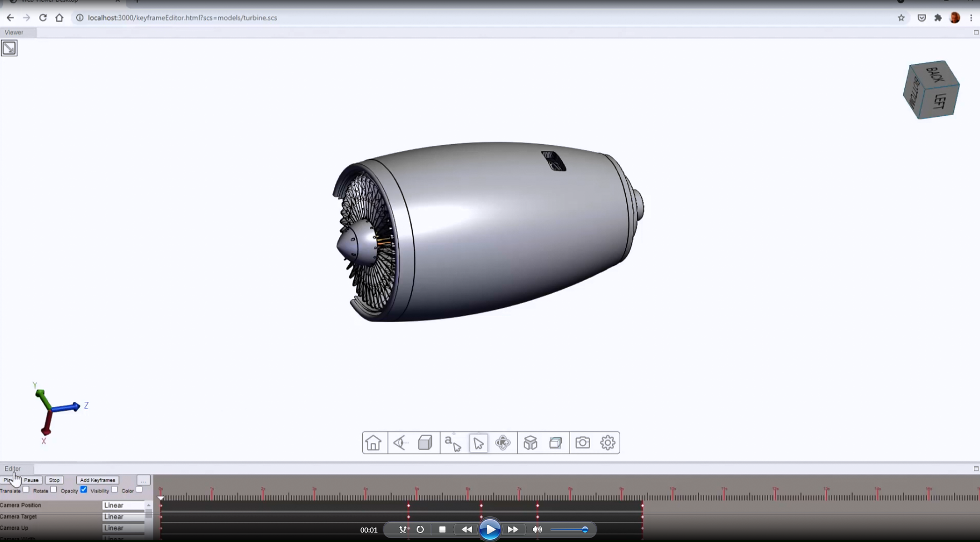Take a snapshot with camera icon
980x542 pixels.
[582, 443]
